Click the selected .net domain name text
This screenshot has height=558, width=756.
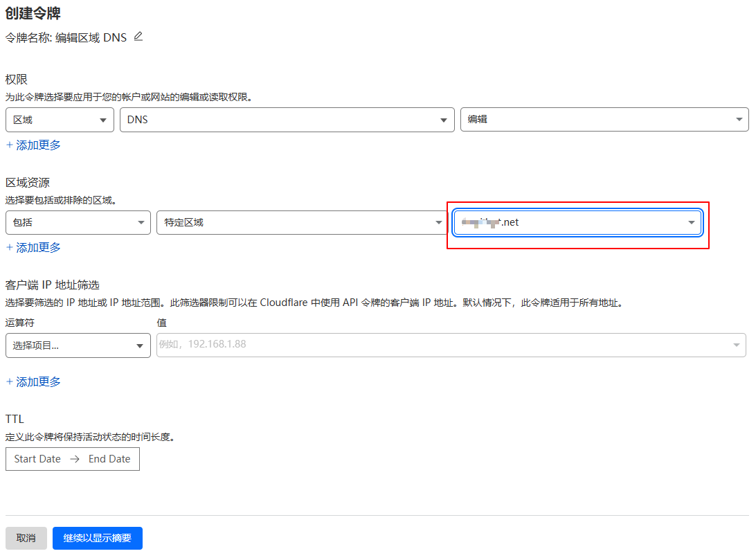[x=492, y=223]
